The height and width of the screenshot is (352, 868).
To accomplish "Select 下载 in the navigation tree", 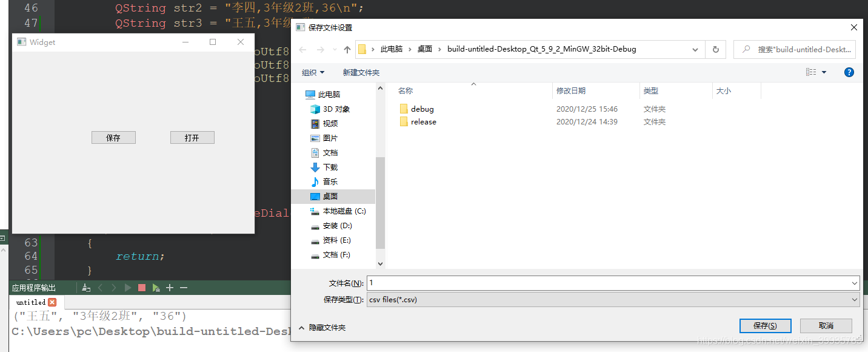I will coord(324,168).
